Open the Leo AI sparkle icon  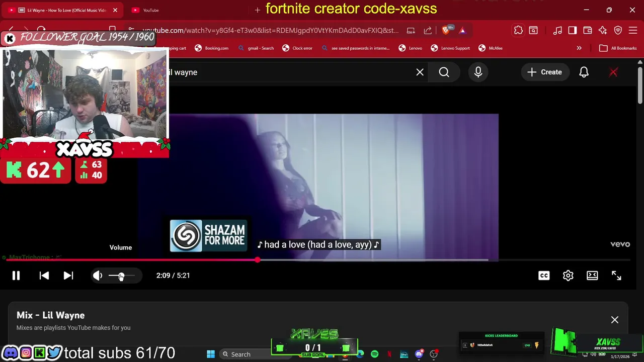603,31
